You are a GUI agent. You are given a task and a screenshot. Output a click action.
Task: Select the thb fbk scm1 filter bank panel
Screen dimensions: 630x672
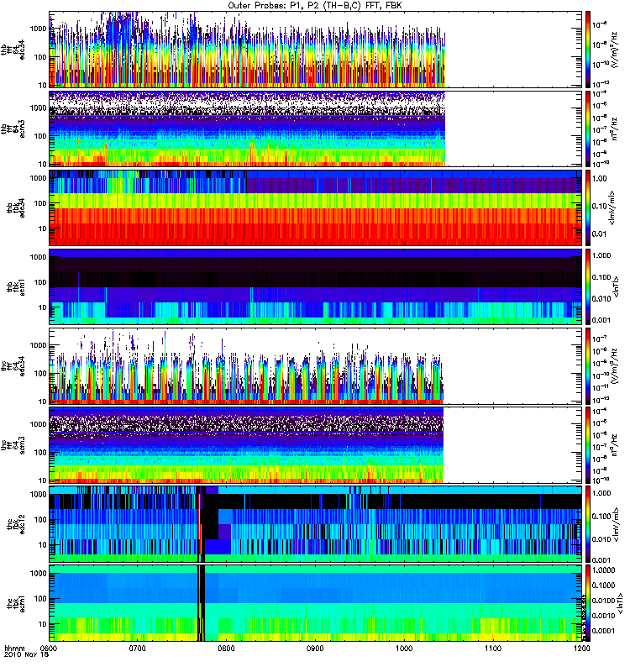[316, 286]
